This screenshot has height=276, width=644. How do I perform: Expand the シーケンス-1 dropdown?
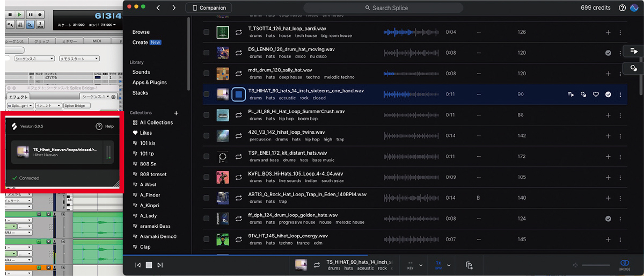[33, 59]
